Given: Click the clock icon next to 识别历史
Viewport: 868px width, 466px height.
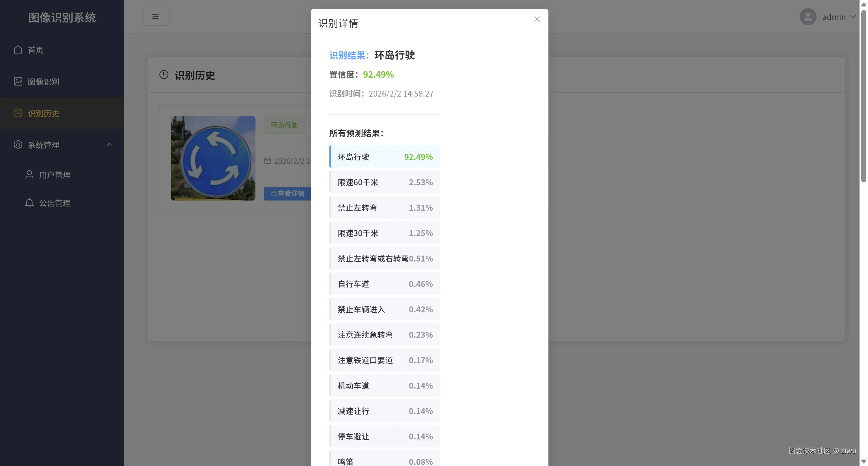Looking at the screenshot, I should (18, 113).
